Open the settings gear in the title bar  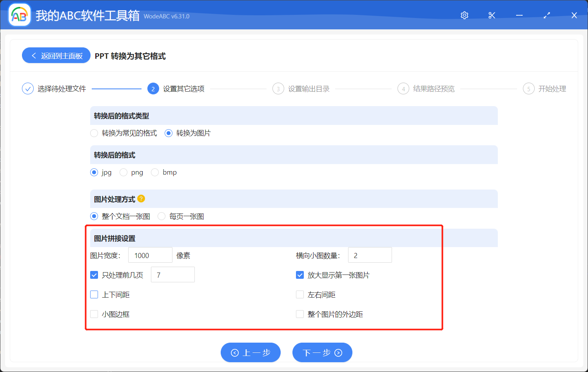pyautogui.click(x=464, y=15)
